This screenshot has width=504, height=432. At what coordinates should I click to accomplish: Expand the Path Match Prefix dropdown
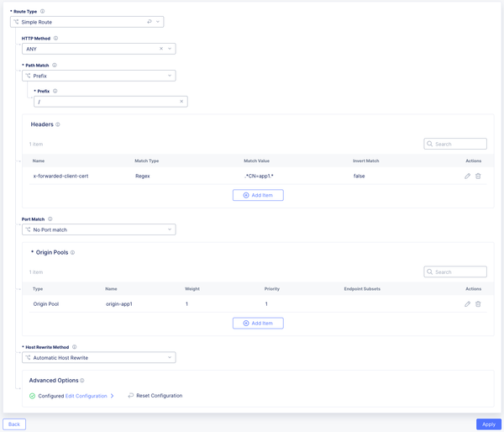click(171, 76)
